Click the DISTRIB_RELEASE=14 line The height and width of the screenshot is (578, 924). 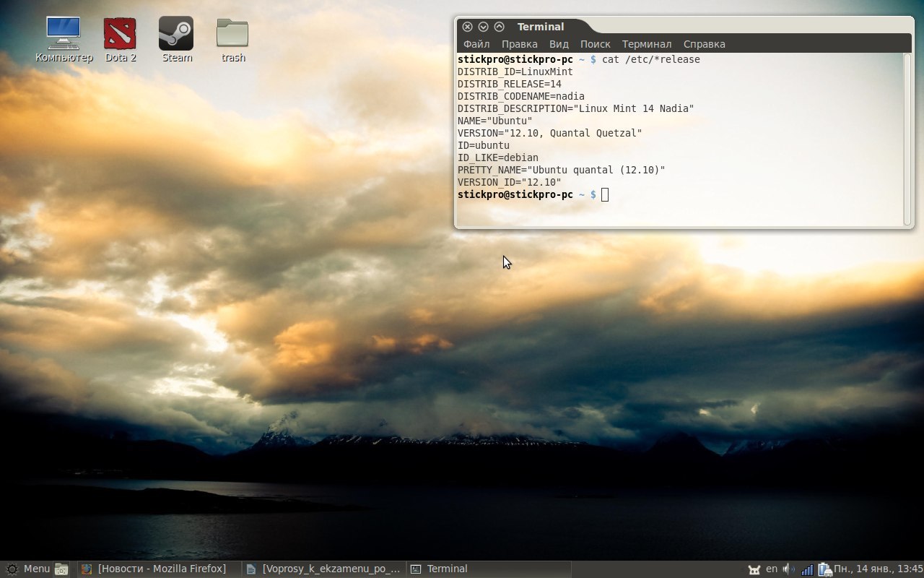(x=509, y=84)
